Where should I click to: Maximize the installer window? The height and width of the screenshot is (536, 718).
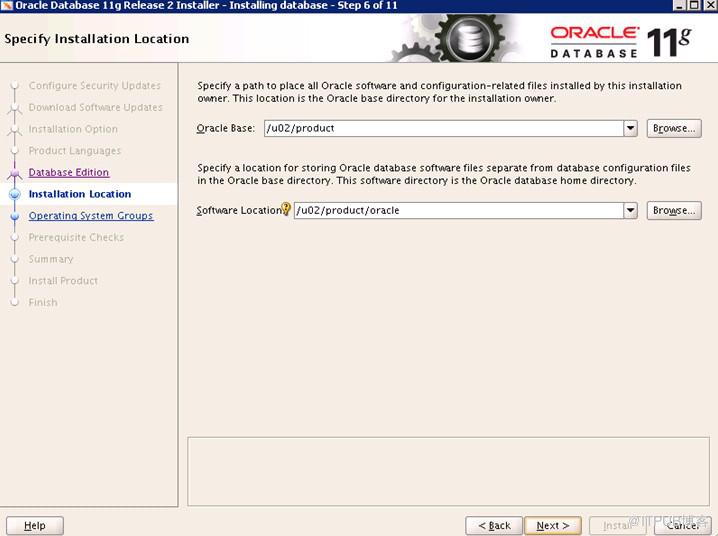point(694,5)
